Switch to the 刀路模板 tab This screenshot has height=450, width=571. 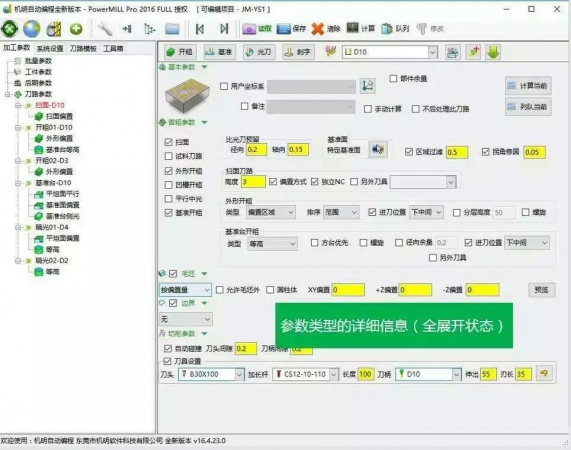(x=83, y=48)
